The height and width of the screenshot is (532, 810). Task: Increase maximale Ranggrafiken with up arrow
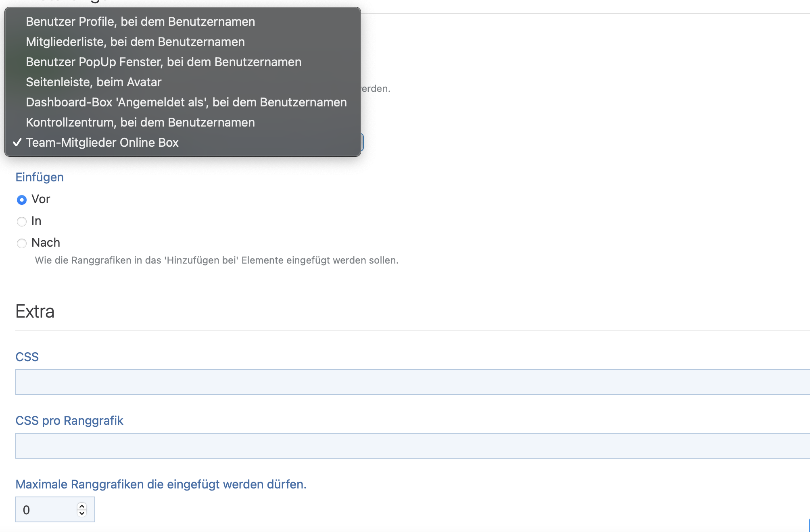82,506
